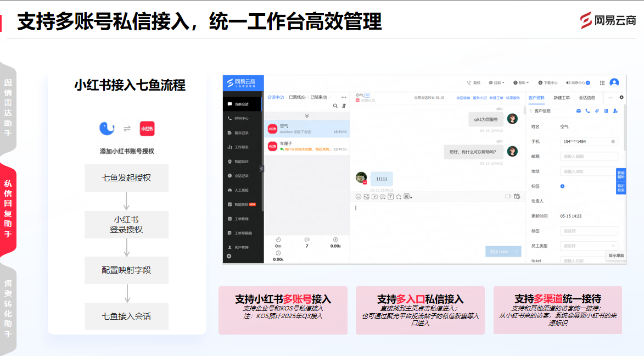Viewport: 644px width, 356px height.
Task: Clear the 手机 field with x icon
Action: coord(613,141)
